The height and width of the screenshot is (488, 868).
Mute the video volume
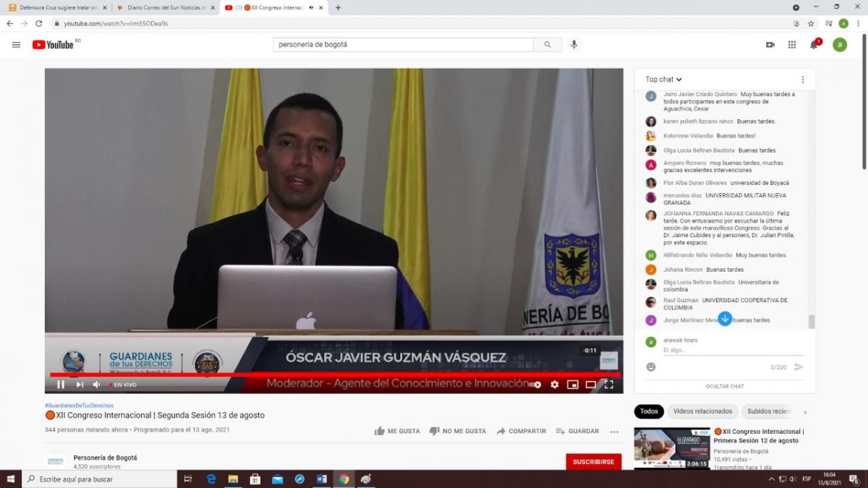(x=96, y=385)
